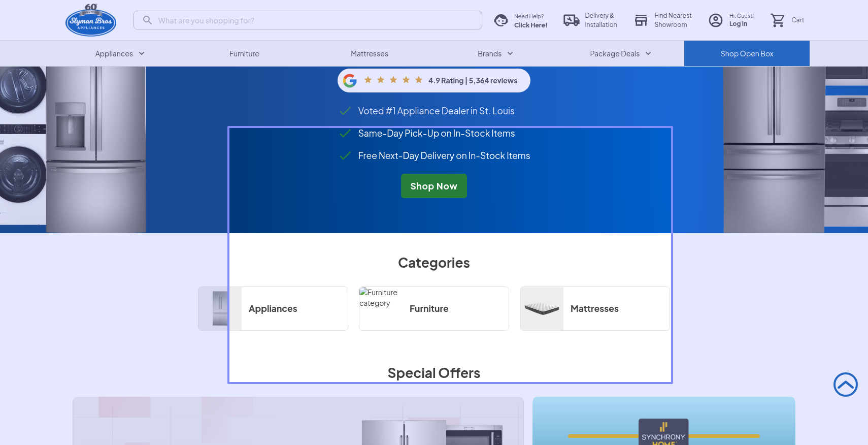
Task: Click the Shop Open Box button
Action: pos(746,54)
